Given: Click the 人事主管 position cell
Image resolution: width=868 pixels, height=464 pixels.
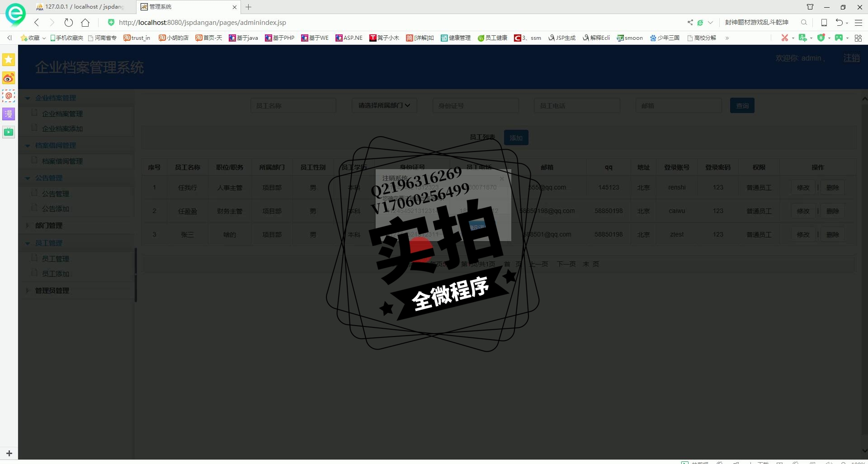Looking at the screenshot, I should tap(230, 187).
